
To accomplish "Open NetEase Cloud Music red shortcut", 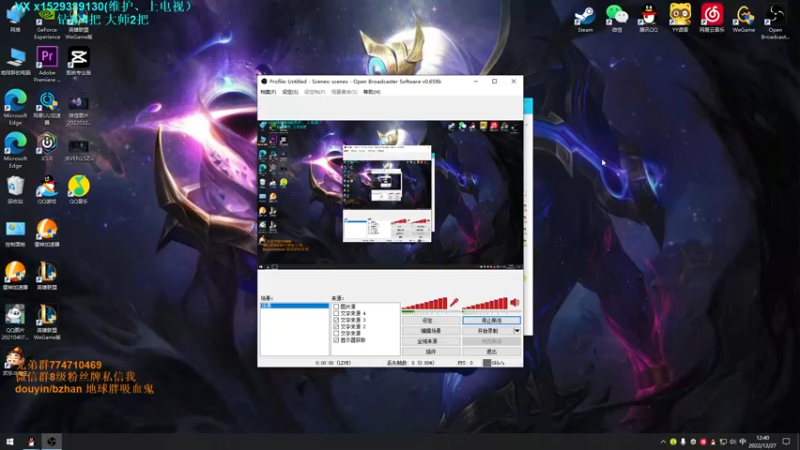I will pyautogui.click(x=712, y=18).
